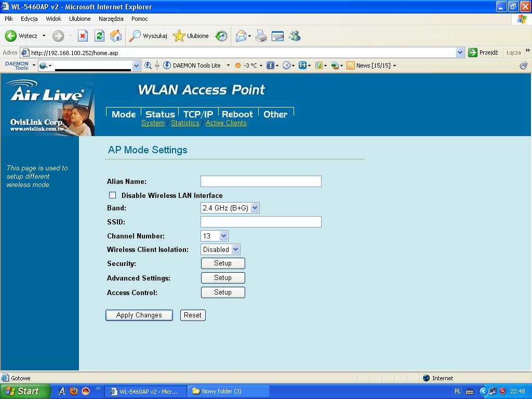Click the Apply Changes button
This screenshot has width=532, height=399.
coord(139,315)
